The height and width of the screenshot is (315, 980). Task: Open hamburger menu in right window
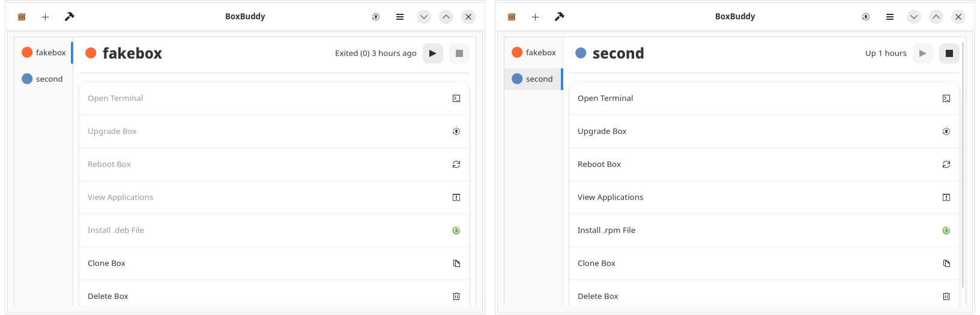click(x=890, y=17)
